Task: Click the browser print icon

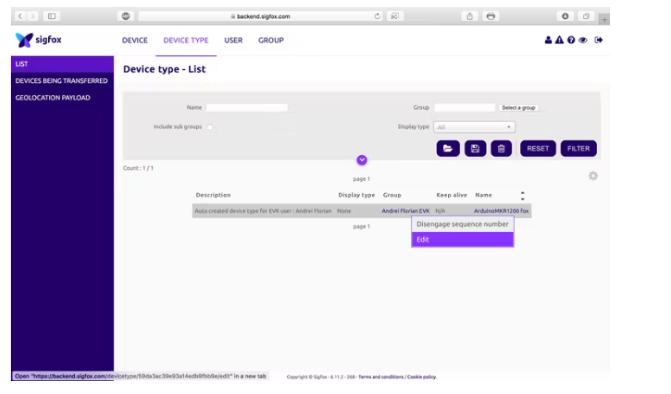Action: pyautogui.click(x=491, y=16)
